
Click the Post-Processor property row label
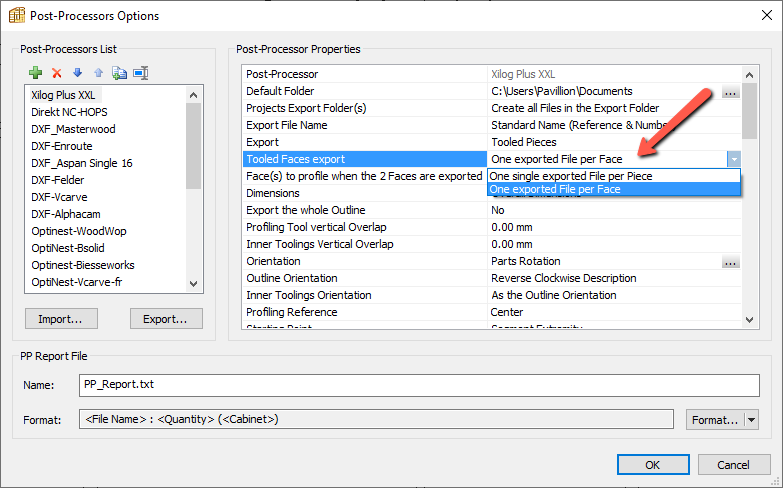coord(282,74)
